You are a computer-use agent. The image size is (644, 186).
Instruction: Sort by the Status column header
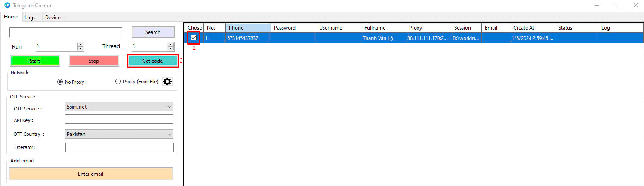pyautogui.click(x=577, y=28)
